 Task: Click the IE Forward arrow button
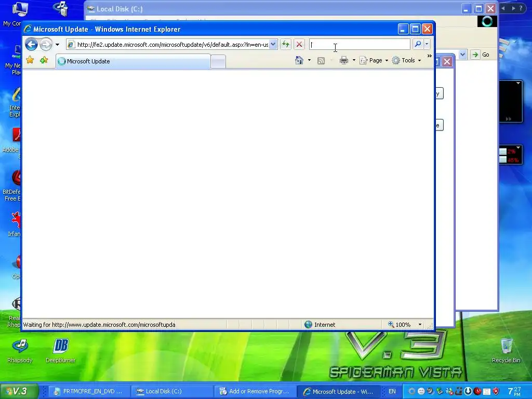46,45
